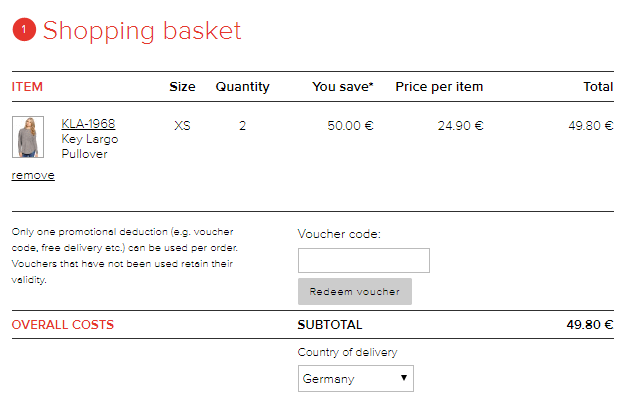The height and width of the screenshot is (400, 628).
Task: Focus the Voucher code input field
Action: (x=364, y=261)
